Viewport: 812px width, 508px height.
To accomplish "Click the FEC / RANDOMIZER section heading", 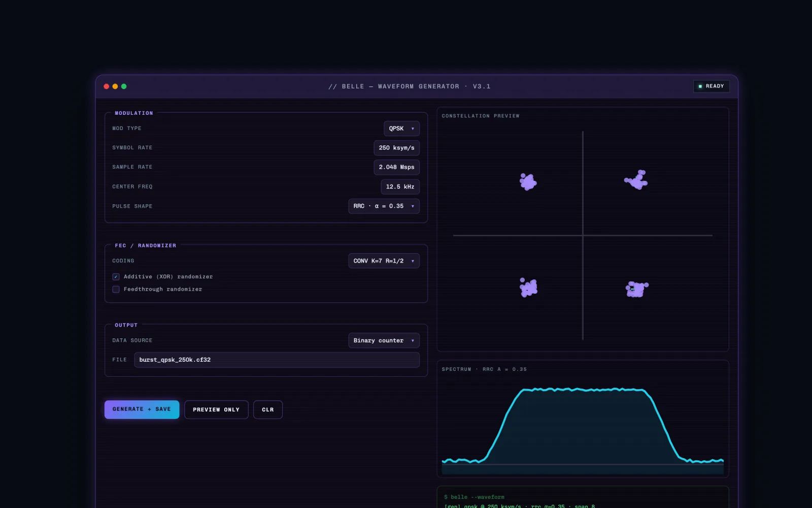I will [x=146, y=246].
